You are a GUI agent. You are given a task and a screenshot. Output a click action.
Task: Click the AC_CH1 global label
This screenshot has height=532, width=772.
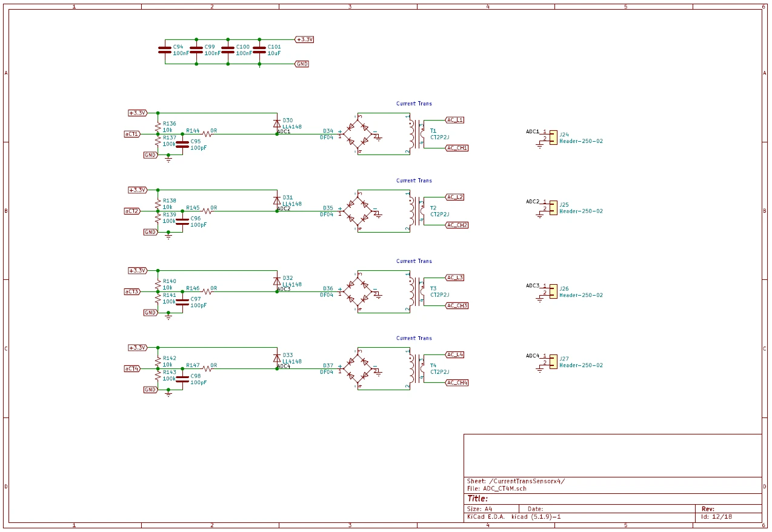(457, 148)
